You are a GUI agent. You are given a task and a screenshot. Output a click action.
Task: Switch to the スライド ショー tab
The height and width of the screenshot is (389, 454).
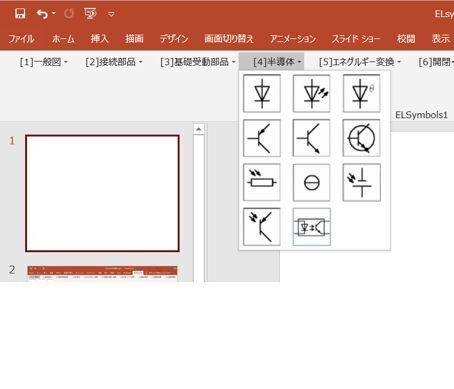pos(356,39)
